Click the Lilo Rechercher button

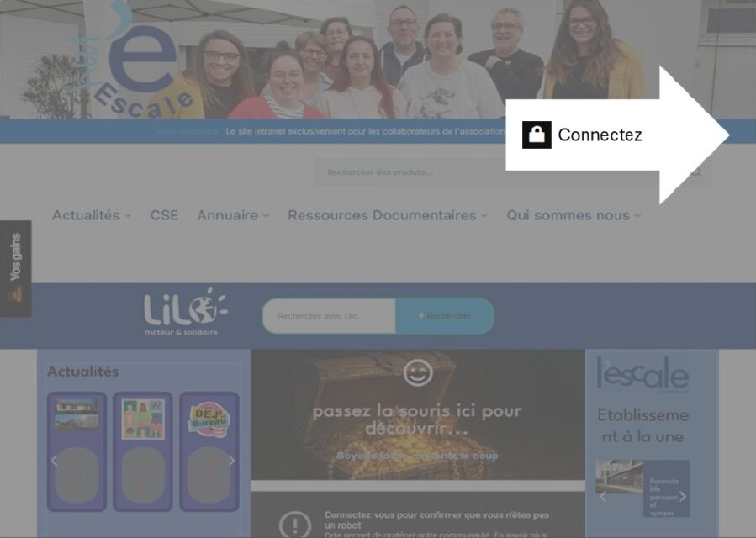(445, 316)
